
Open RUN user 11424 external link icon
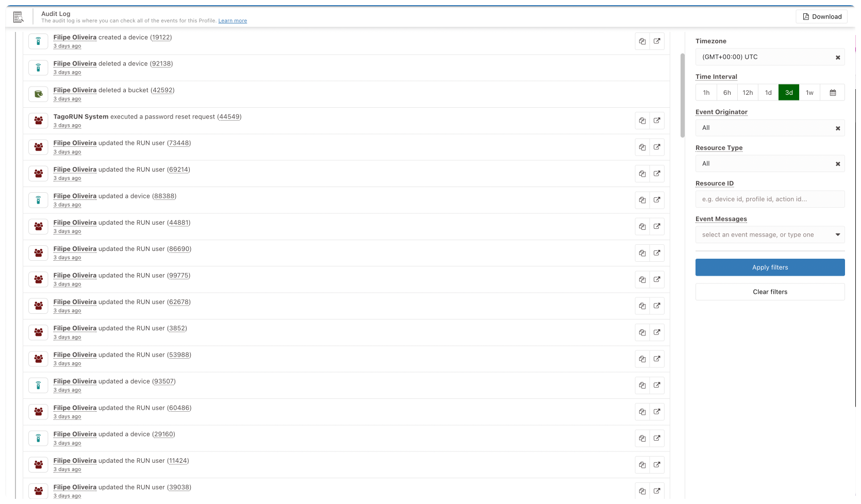click(x=657, y=465)
